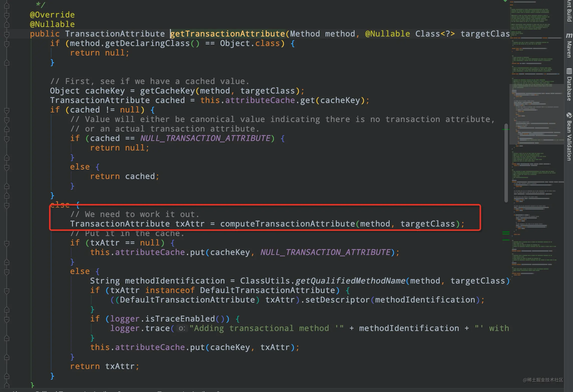
Task: Click the Maven 'm' icon in sidebar
Action: (569, 35)
